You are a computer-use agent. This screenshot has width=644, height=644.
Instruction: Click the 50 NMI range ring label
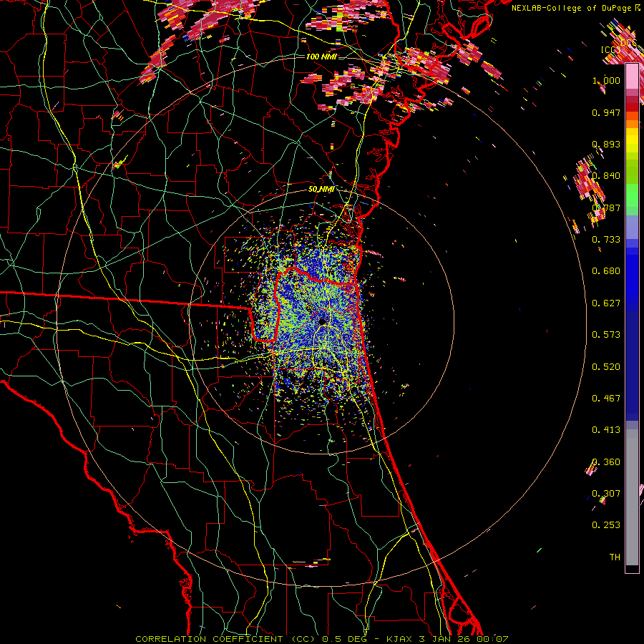pos(321,189)
